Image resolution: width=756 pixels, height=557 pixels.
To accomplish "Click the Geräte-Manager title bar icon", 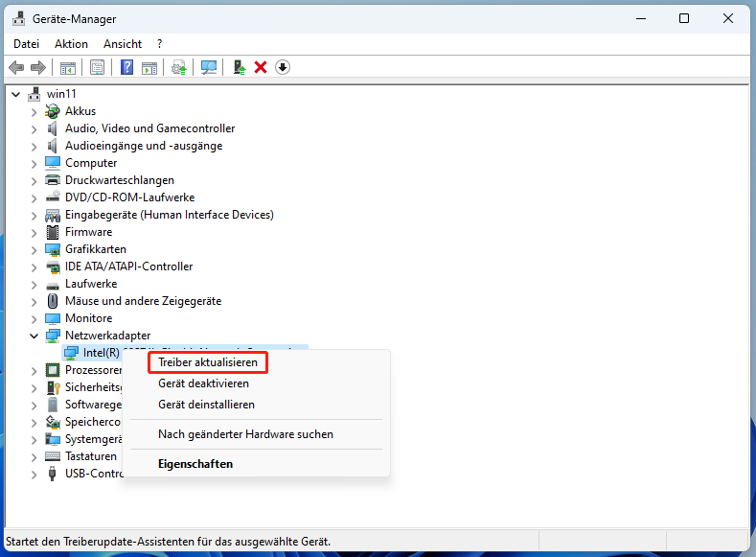I will click(19, 19).
